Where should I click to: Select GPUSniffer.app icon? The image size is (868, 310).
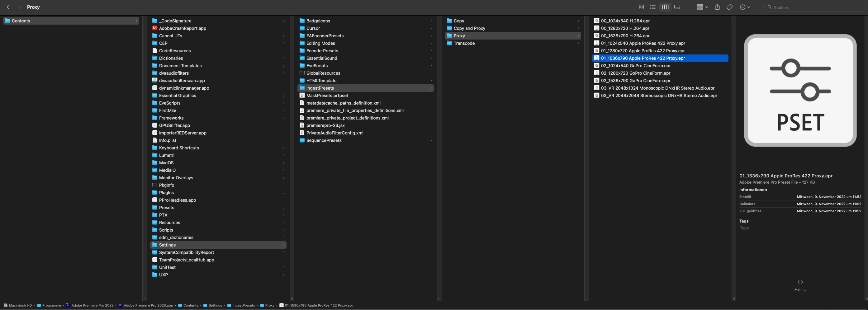click(155, 125)
